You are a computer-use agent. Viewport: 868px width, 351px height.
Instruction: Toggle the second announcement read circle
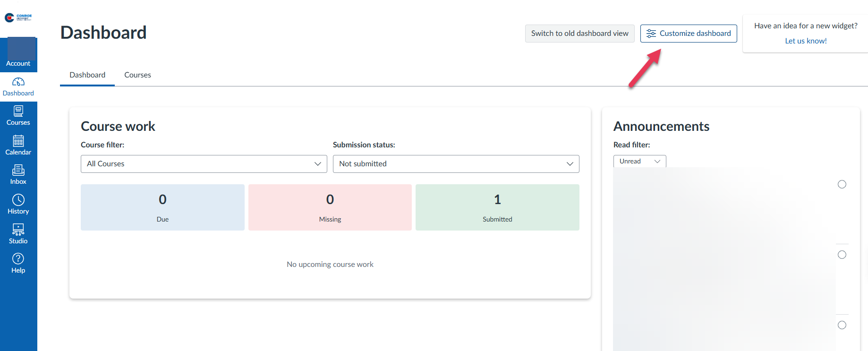pos(842,255)
